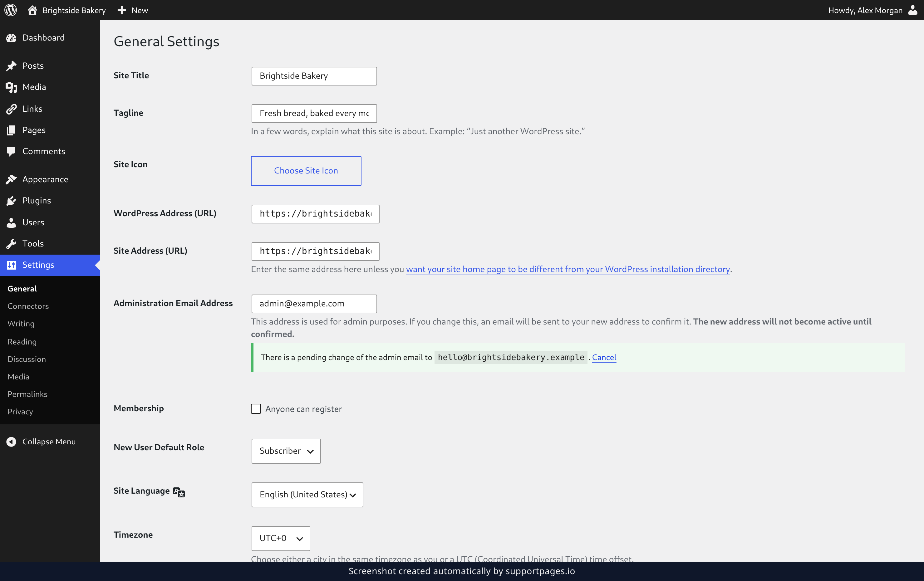Click the Site Address URL field
924x581 pixels.
tap(315, 251)
